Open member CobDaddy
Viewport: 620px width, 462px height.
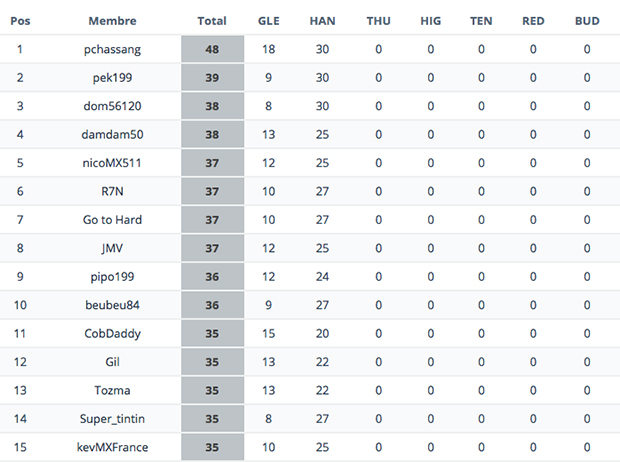[x=112, y=334]
